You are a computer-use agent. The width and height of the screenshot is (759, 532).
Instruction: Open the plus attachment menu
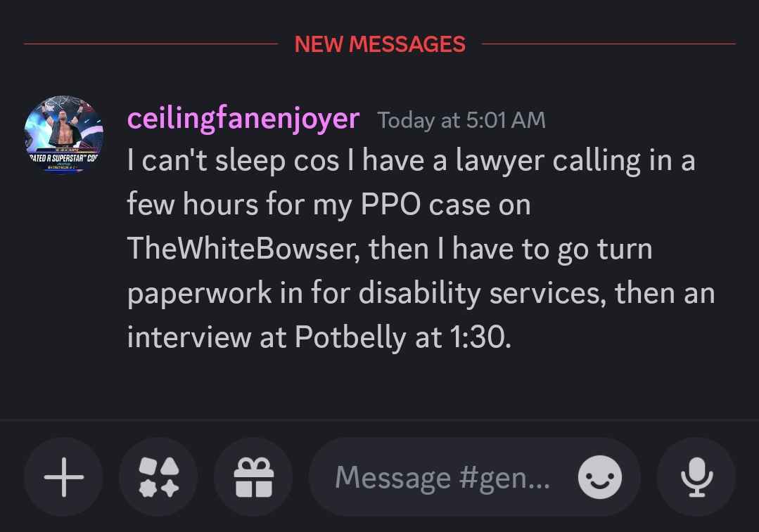tap(63, 477)
